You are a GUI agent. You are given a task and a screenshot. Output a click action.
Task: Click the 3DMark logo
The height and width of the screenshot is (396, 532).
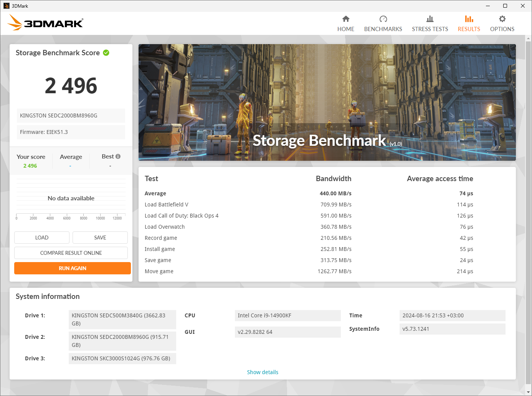point(45,23)
